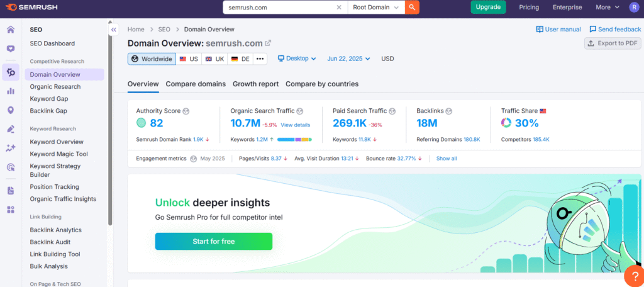Open the help question mark bubble

tap(635, 276)
